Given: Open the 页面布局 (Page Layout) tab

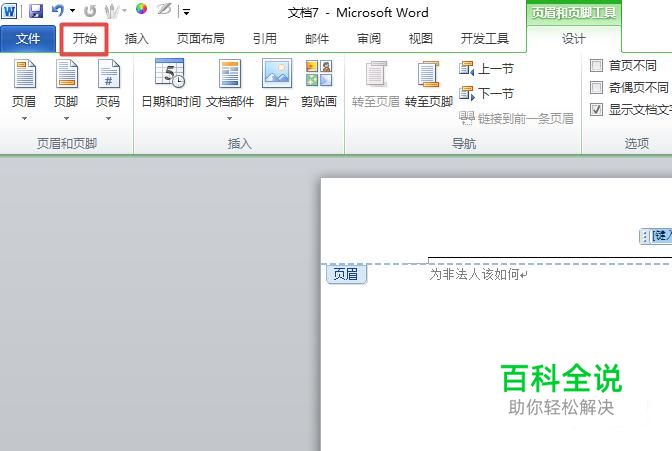Looking at the screenshot, I should pyautogui.click(x=201, y=39).
